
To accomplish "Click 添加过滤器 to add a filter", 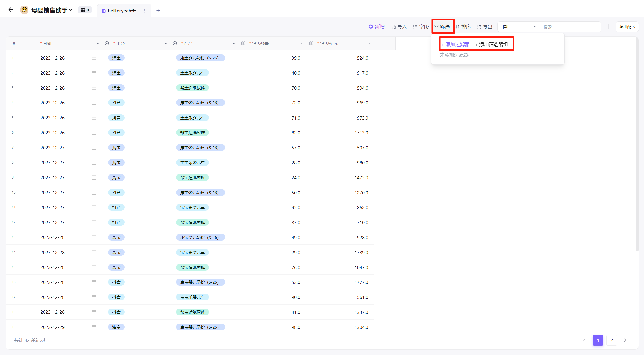I will 456,44.
